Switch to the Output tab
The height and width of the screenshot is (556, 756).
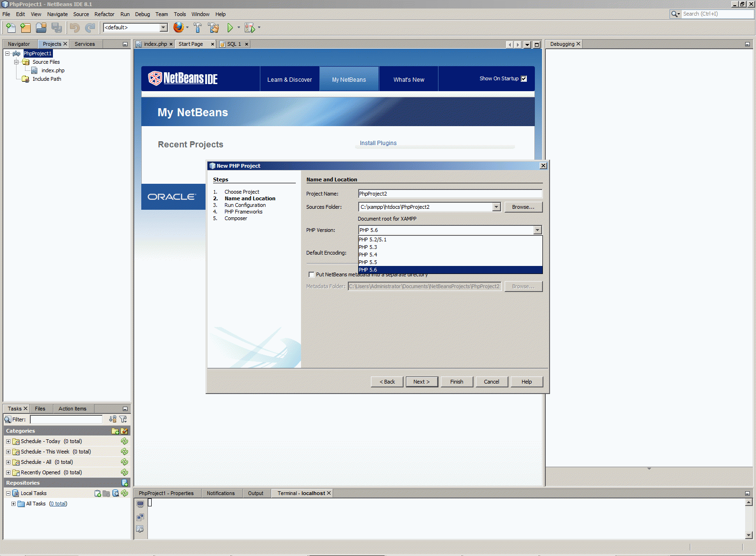click(x=256, y=493)
